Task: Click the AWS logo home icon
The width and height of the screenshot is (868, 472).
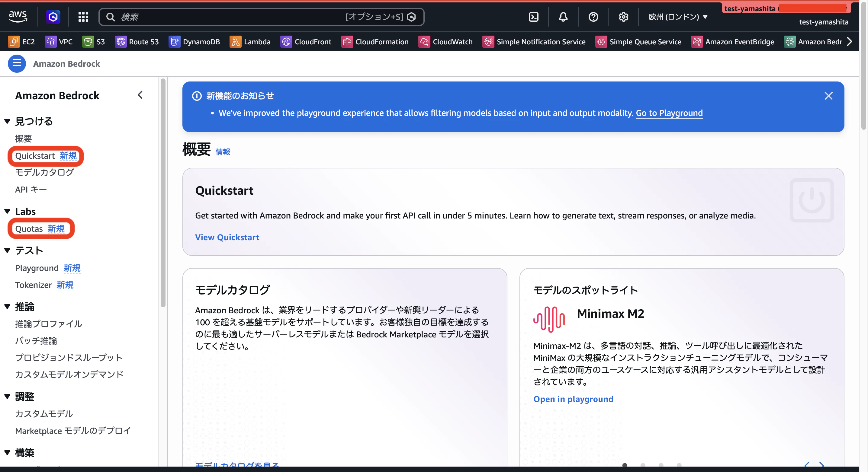Action: [x=18, y=17]
